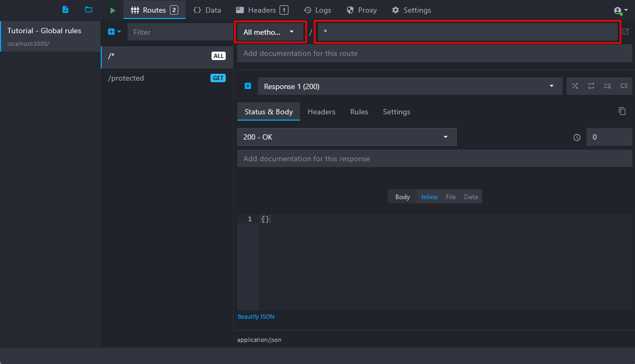Toggle sequential response mode
Viewport: 635px width, 364px height.
tap(591, 86)
